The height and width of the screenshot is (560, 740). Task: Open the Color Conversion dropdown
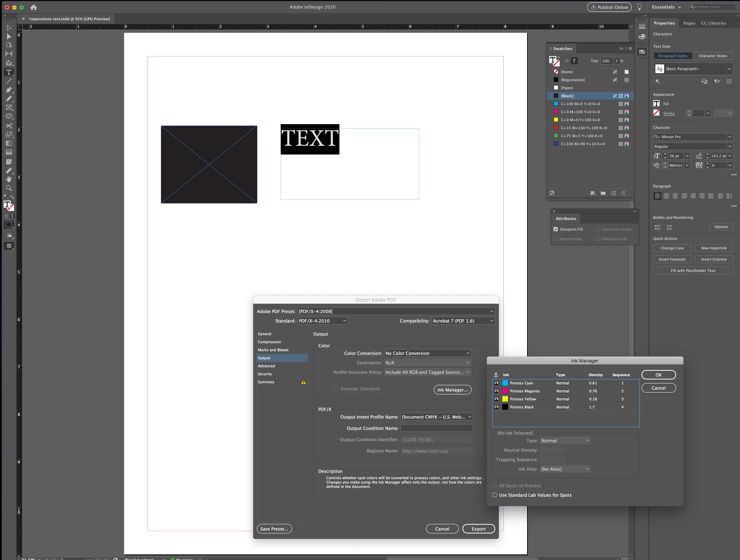click(x=428, y=353)
